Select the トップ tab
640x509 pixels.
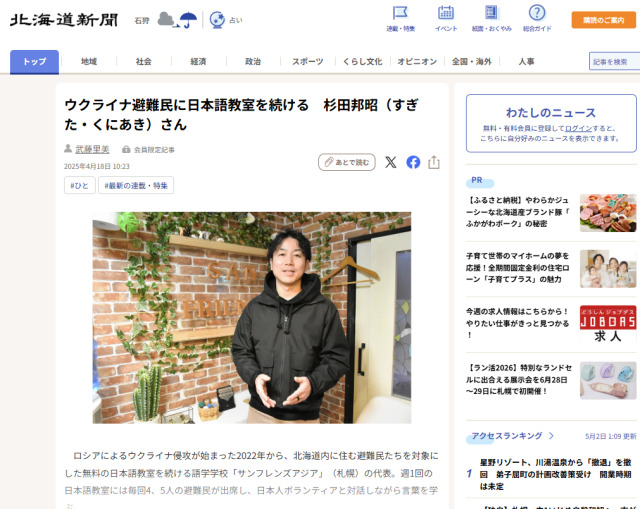click(x=34, y=62)
